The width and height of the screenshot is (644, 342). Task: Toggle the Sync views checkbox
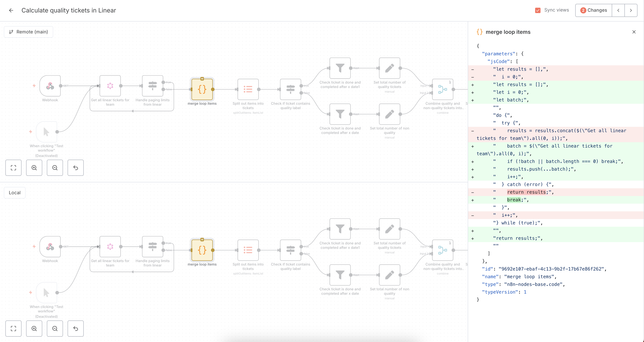(x=538, y=10)
